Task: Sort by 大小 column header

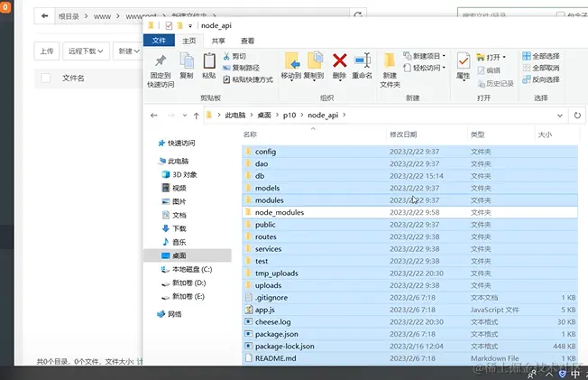Action: point(545,134)
